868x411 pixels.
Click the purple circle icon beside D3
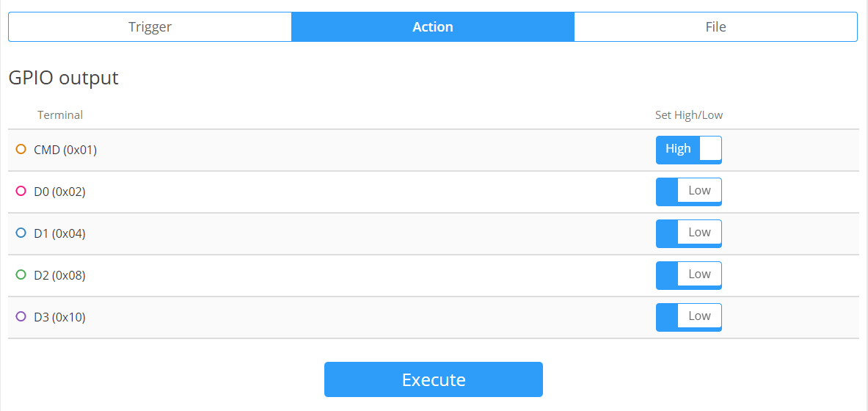coord(21,317)
